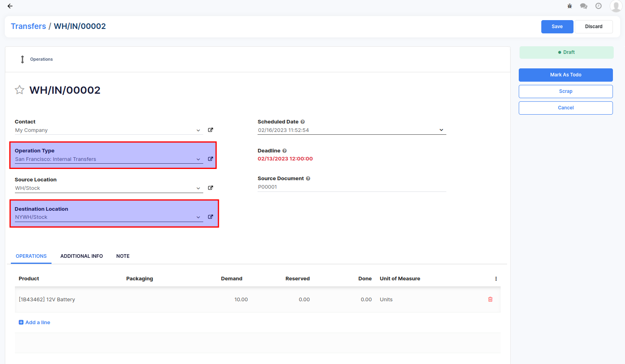Screen dimensions: 625x364
Task: Open the activities clock icon
Action: click(598, 6)
